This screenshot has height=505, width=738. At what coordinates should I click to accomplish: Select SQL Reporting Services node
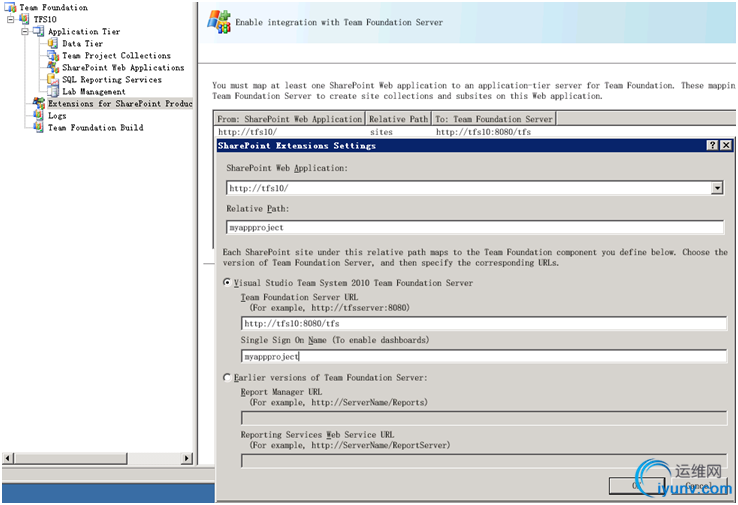coord(112,80)
